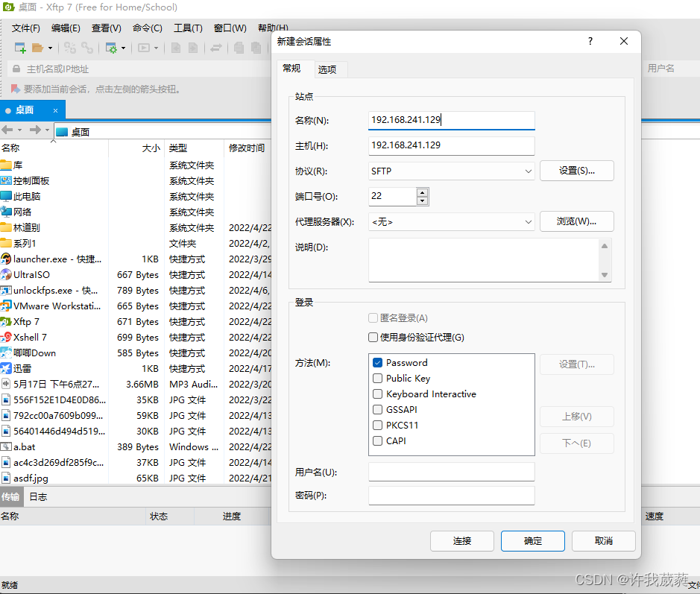Check the CAPI method checkbox
This screenshot has height=594, width=700.
point(378,440)
